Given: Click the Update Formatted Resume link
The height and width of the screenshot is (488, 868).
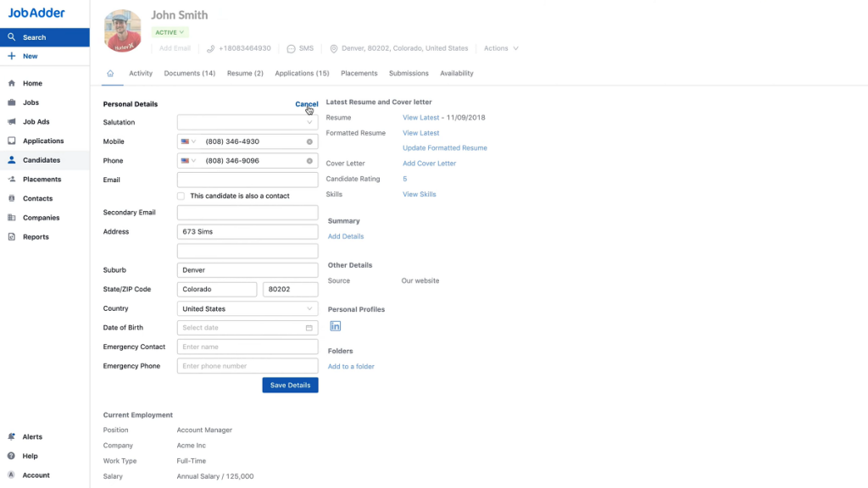Looking at the screenshot, I should point(444,148).
